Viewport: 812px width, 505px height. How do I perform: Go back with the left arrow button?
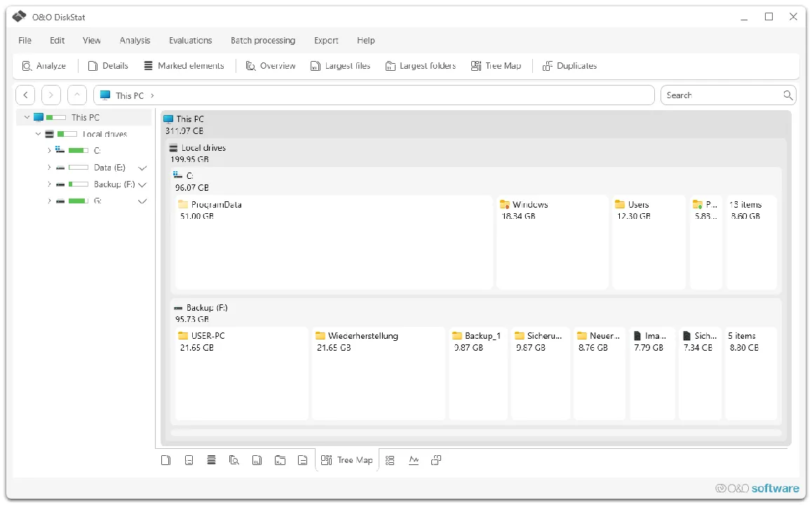click(25, 95)
